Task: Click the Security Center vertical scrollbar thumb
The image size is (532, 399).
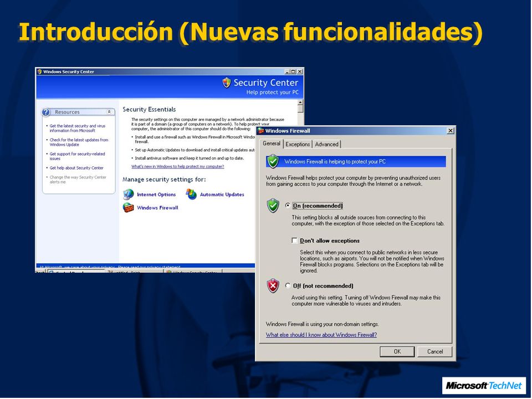Action: (x=300, y=109)
